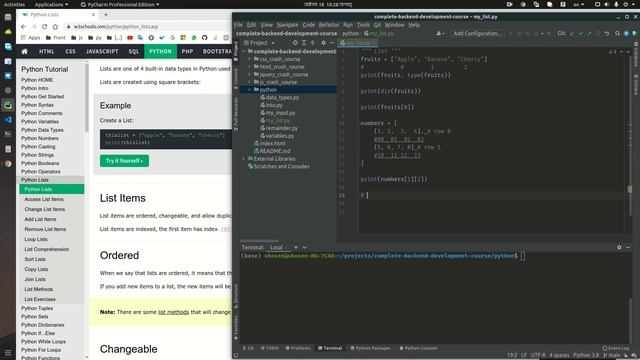Open data_types.py in project tree

pos(282,98)
